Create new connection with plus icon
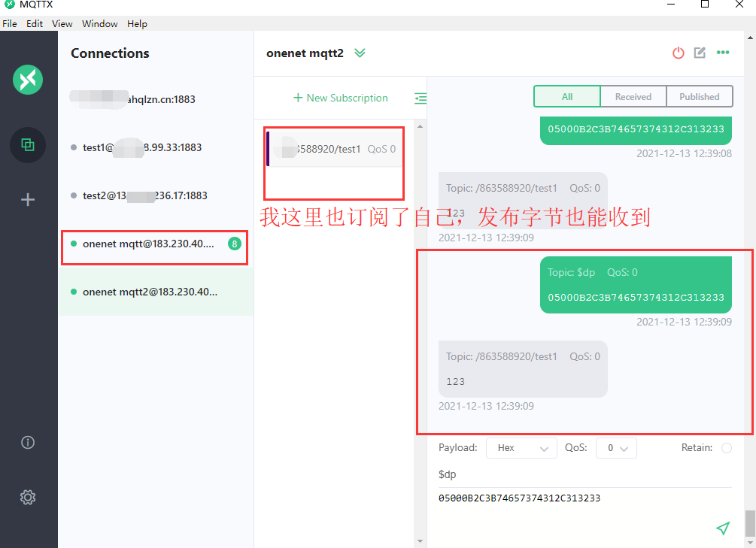Image resolution: width=756 pixels, height=548 pixels. [x=28, y=199]
